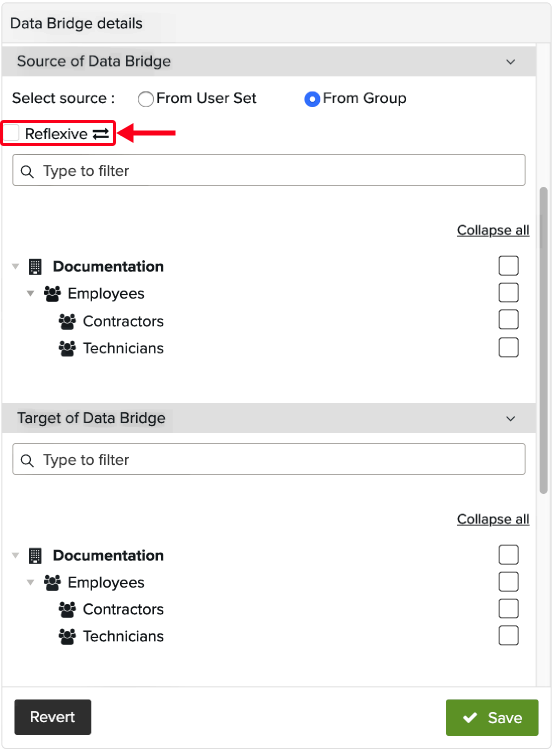Screen dimensions: 553x750
Task: Collapse the Employees node in Target tree
Action: click(30, 582)
